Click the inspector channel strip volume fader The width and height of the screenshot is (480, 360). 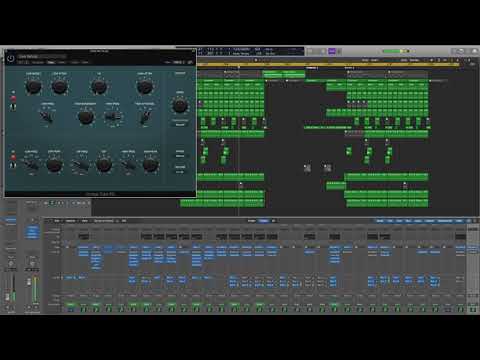tap(29, 282)
